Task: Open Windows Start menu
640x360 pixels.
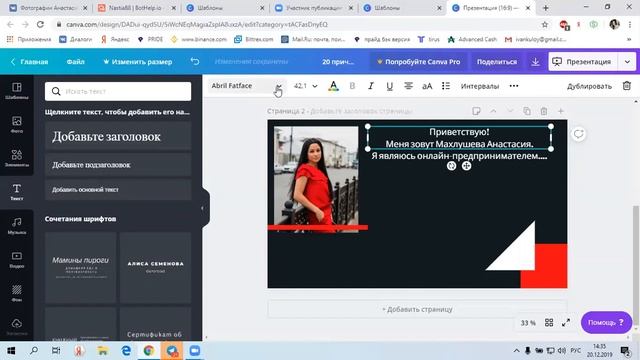Action: pyautogui.click(x=11, y=351)
